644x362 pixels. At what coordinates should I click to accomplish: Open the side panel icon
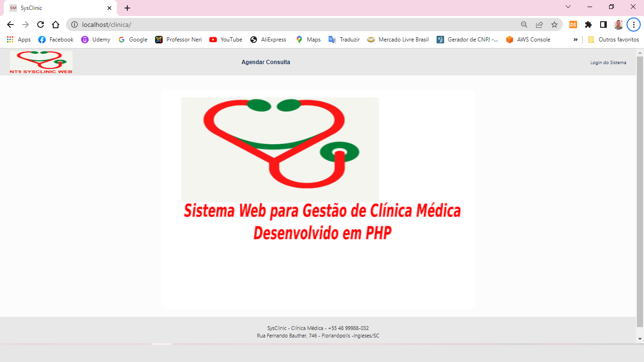603,25
